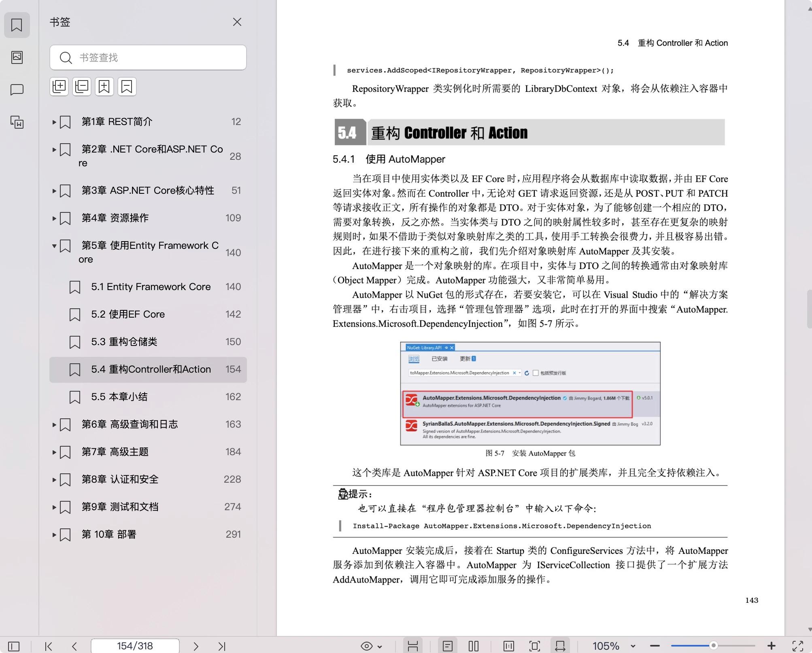This screenshot has height=653, width=812.
Task: Expand all bookmarks with the plus icon
Action: [59, 87]
